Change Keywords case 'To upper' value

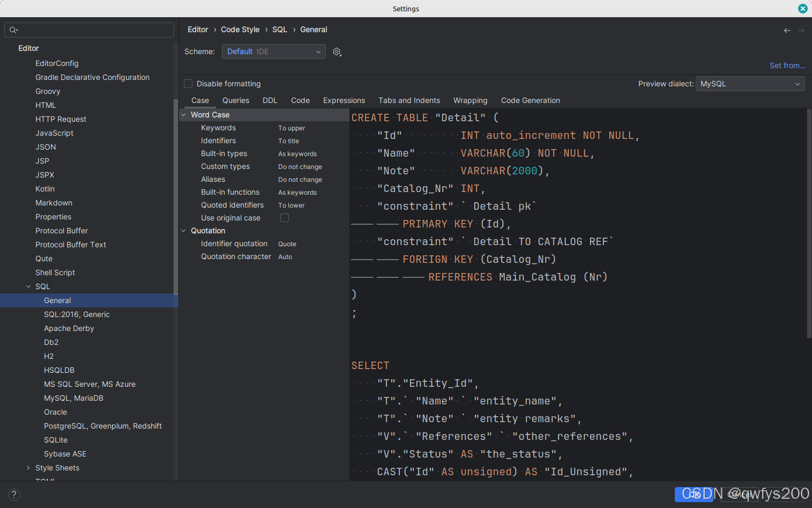click(292, 128)
